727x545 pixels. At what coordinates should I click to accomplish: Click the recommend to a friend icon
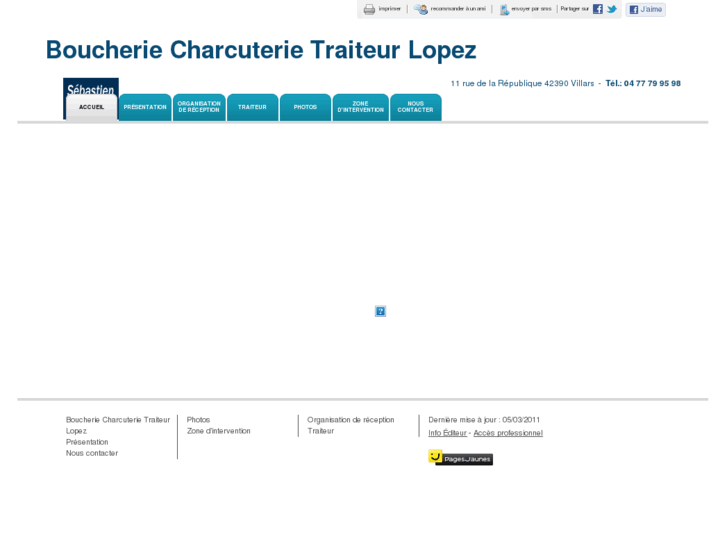(421, 9)
